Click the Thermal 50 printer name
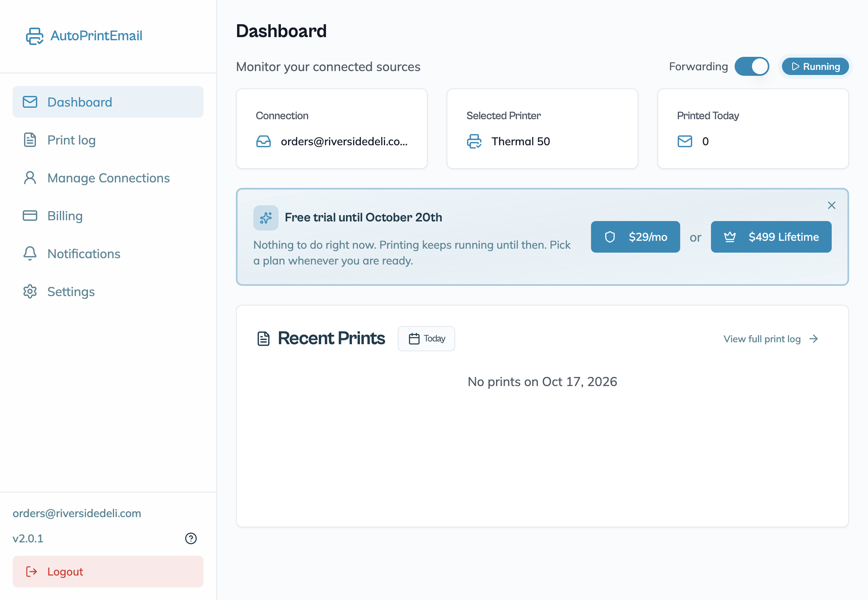This screenshot has width=868, height=600. (x=521, y=141)
